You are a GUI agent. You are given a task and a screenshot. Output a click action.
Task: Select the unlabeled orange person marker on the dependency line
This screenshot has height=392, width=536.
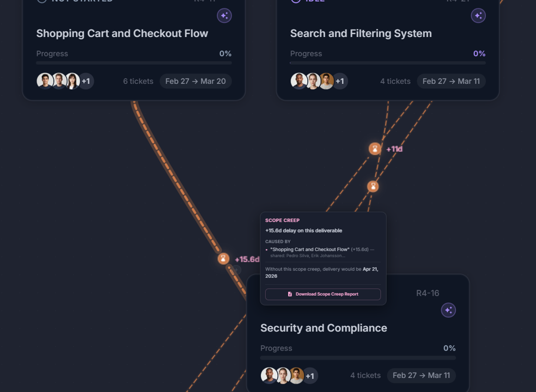click(373, 186)
